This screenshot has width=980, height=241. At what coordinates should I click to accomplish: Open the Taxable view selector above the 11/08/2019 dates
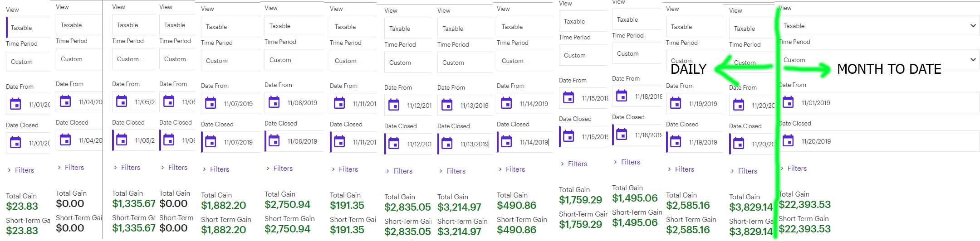(x=294, y=26)
